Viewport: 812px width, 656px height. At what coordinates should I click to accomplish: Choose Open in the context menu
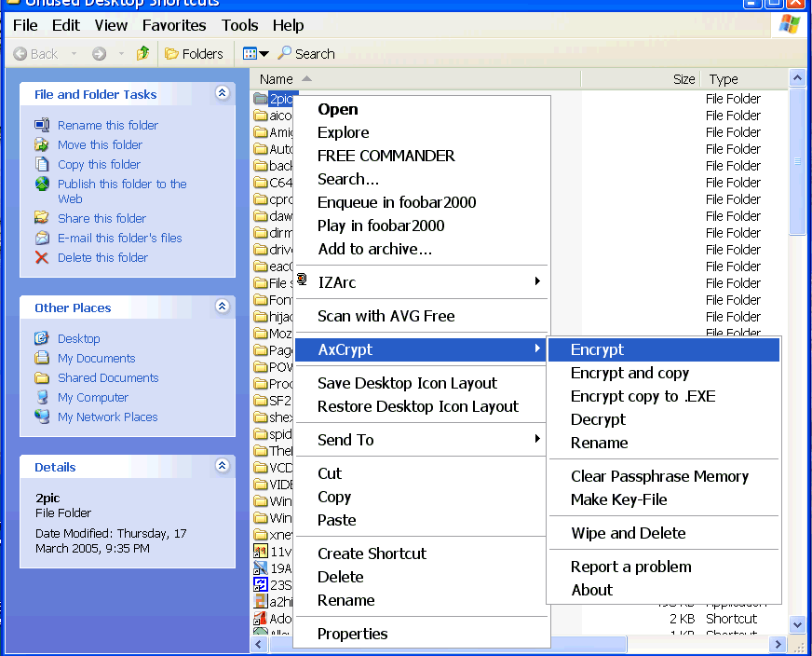420,109
